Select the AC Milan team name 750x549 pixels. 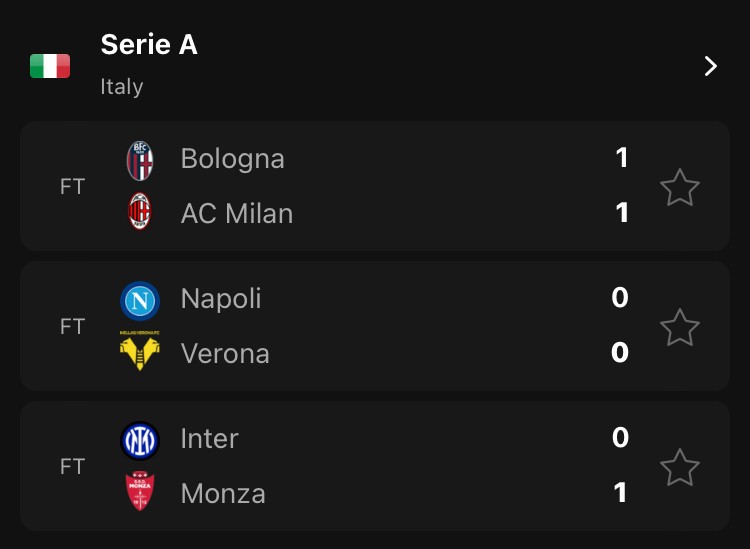(x=237, y=213)
